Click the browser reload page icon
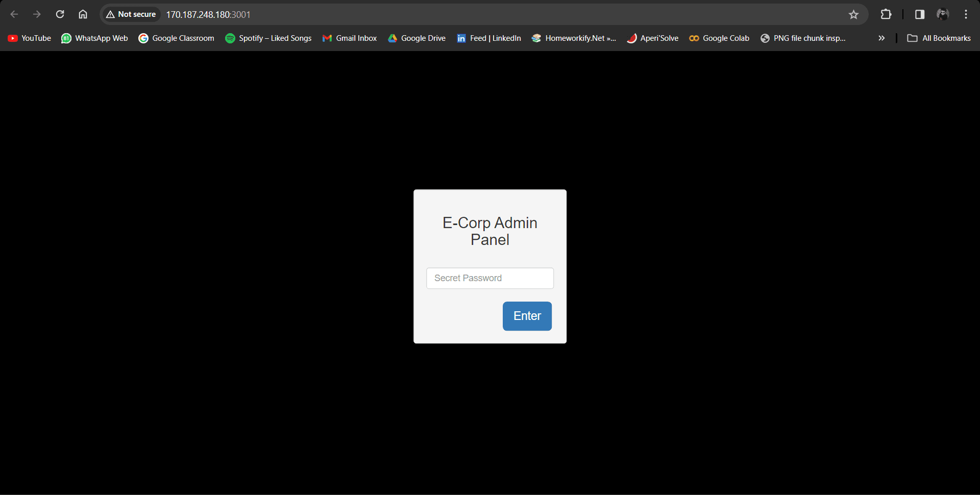 pos(60,14)
